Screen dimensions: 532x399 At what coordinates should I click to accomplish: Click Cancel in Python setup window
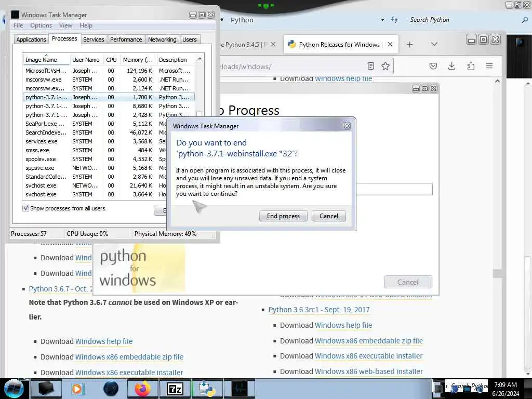(x=408, y=282)
